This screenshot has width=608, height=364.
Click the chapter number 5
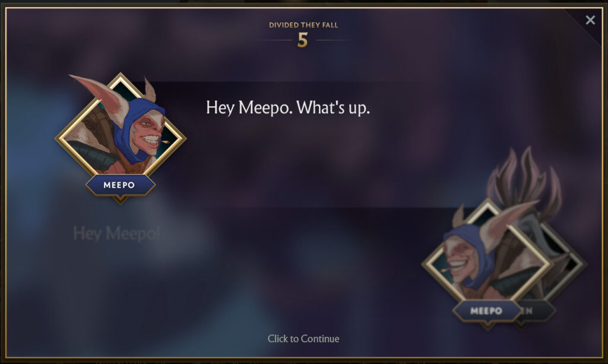(303, 40)
